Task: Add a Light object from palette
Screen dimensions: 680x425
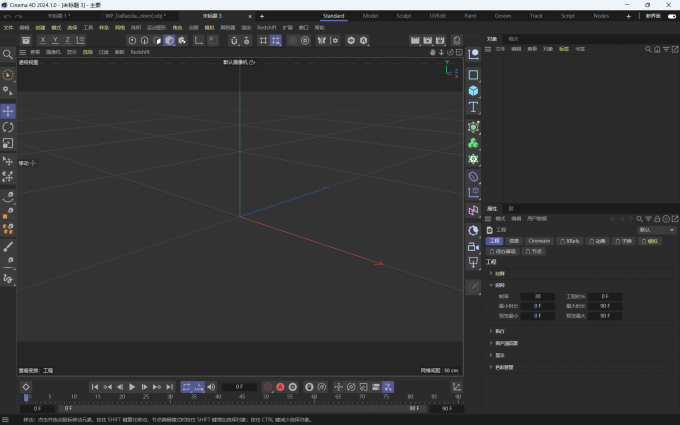Action: tap(473, 262)
